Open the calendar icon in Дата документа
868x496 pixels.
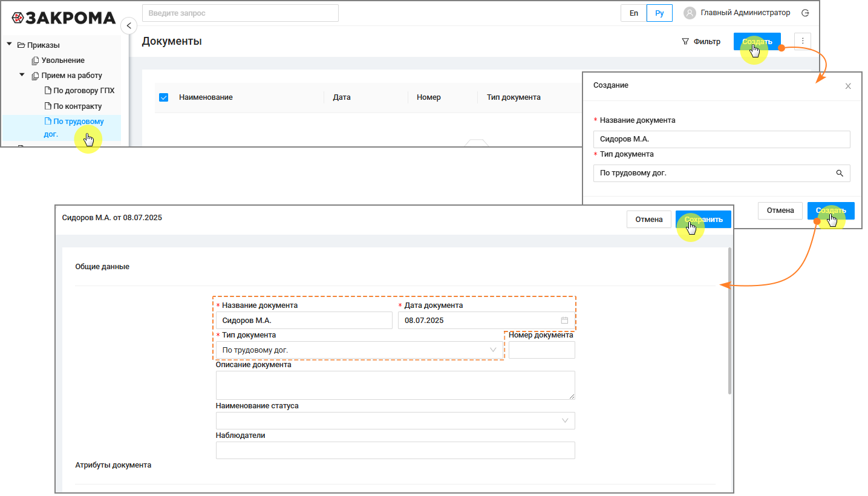(x=564, y=320)
